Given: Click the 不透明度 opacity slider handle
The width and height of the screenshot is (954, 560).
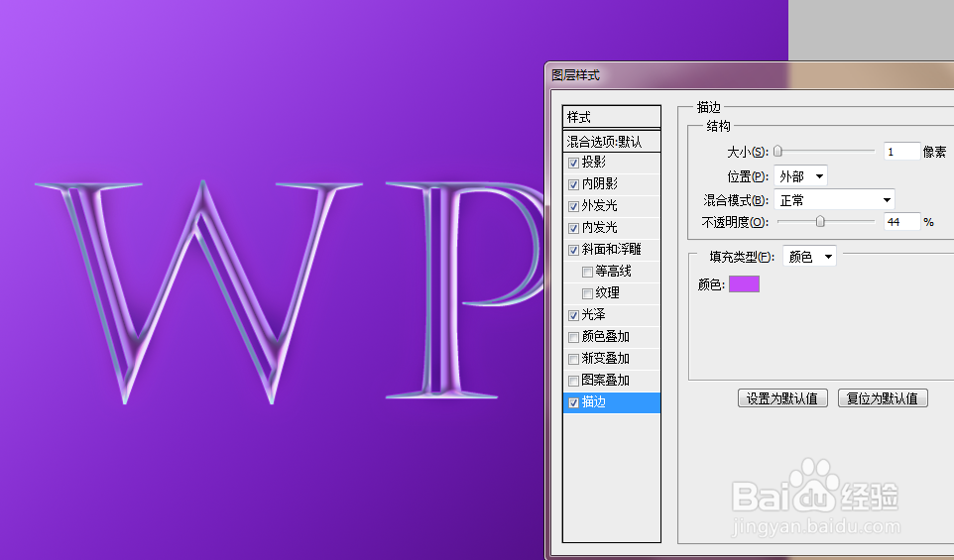Looking at the screenshot, I should tap(820, 221).
